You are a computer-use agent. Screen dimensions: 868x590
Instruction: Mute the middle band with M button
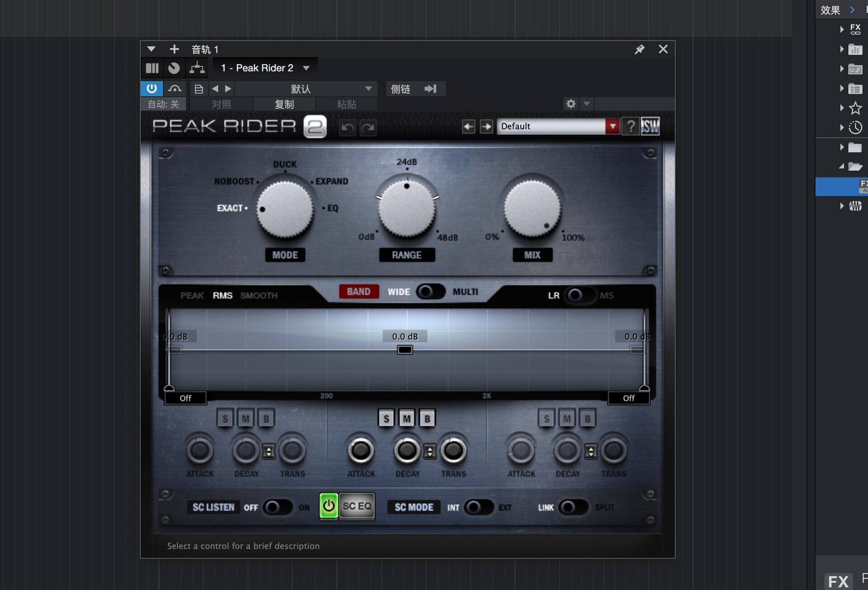[407, 419]
